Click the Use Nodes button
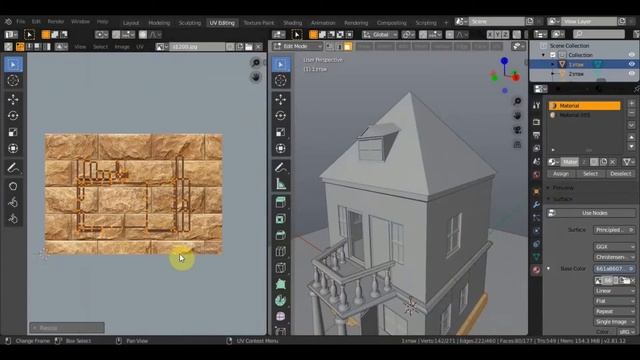The image size is (640, 360). (x=591, y=213)
